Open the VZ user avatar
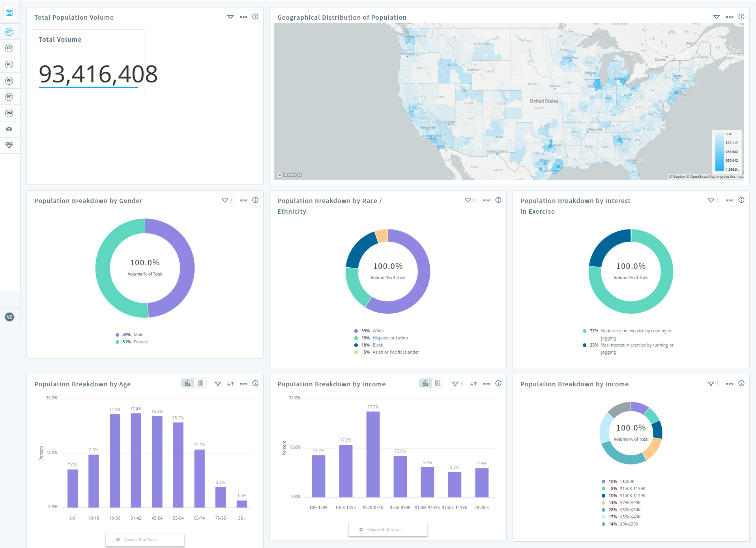The image size is (756, 548). (9, 317)
